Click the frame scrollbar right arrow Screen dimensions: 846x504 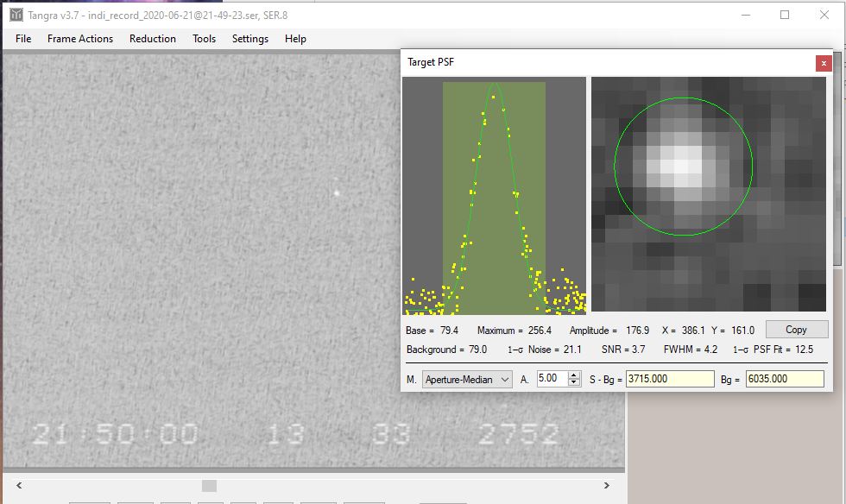(x=607, y=486)
